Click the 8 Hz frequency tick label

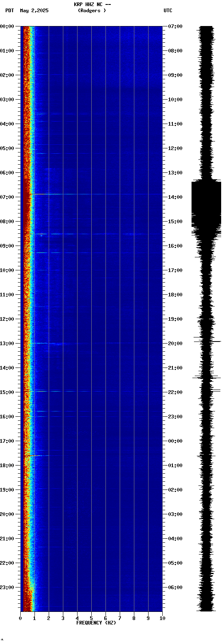(134, 618)
